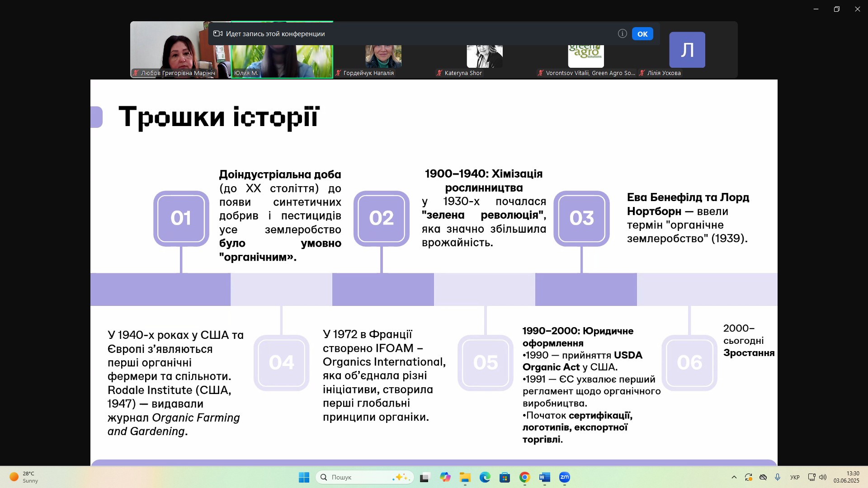Click the microphone tray icon
868x488 pixels.
coord(778,477)
